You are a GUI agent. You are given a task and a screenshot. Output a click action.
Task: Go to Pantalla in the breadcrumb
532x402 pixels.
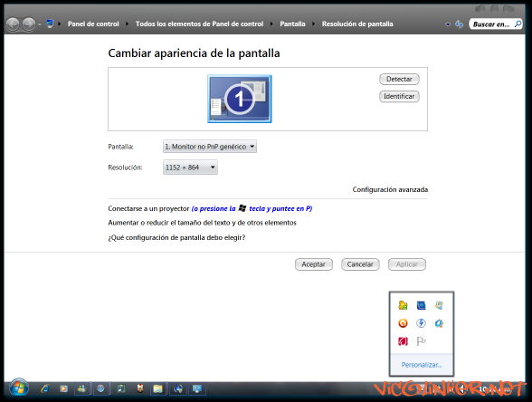click(292, 24)
